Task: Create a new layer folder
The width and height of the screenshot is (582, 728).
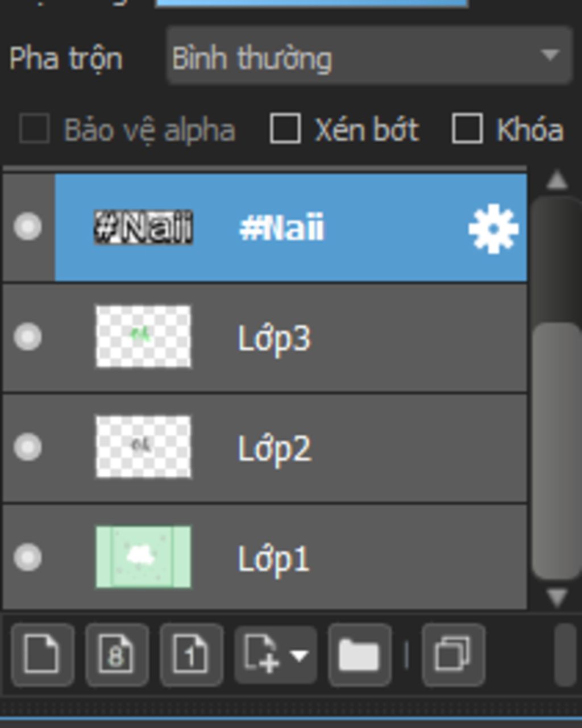Action: 360,655
